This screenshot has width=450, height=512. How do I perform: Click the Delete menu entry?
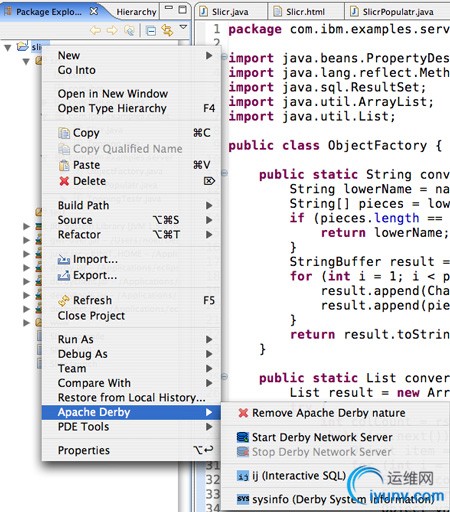131,181
